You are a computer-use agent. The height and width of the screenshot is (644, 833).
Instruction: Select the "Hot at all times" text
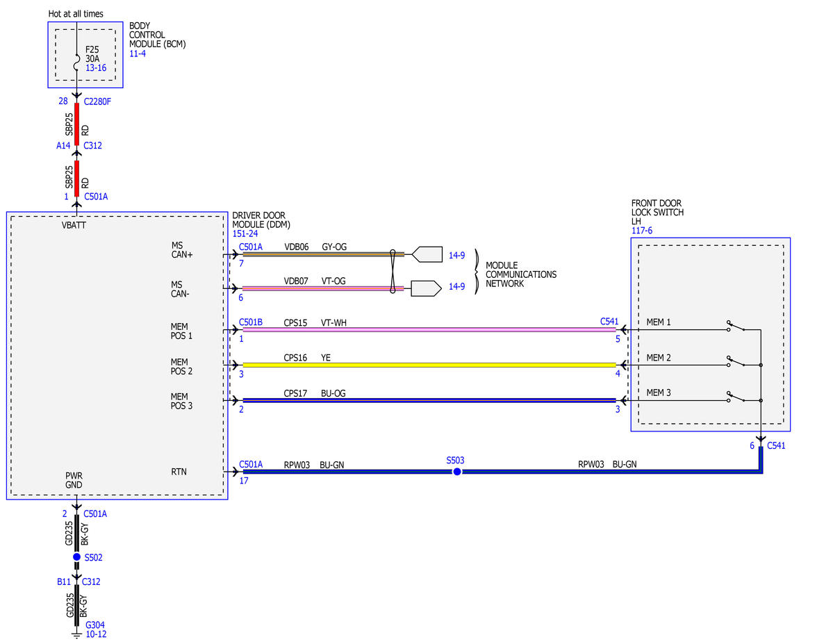pos(76,14)
